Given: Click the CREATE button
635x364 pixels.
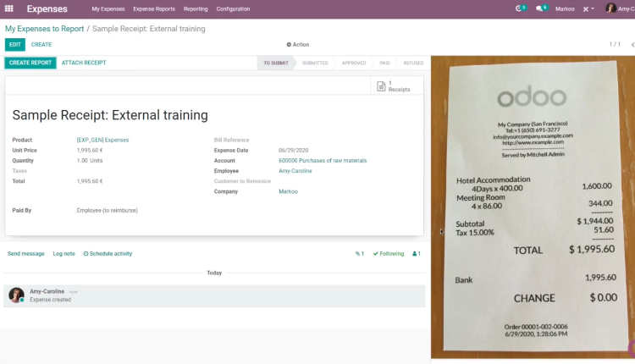Looking at the screenshot, I should pyautogui.click(x=41, y=45).
